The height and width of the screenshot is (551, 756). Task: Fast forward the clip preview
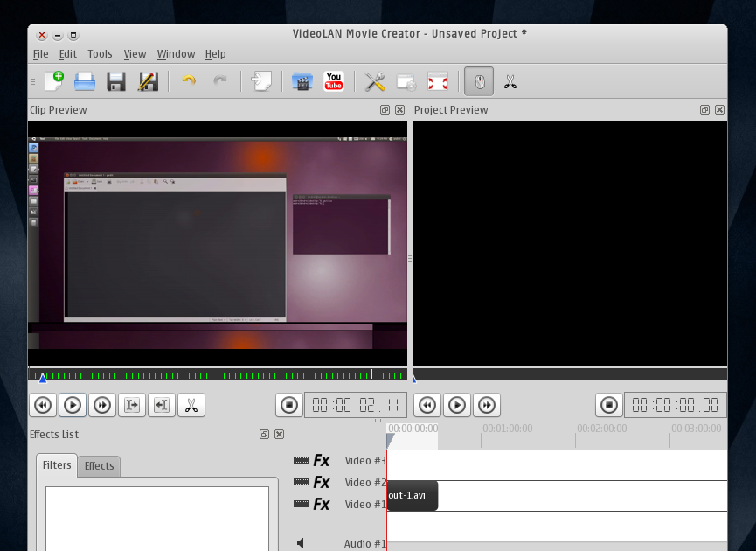(102, 405)
